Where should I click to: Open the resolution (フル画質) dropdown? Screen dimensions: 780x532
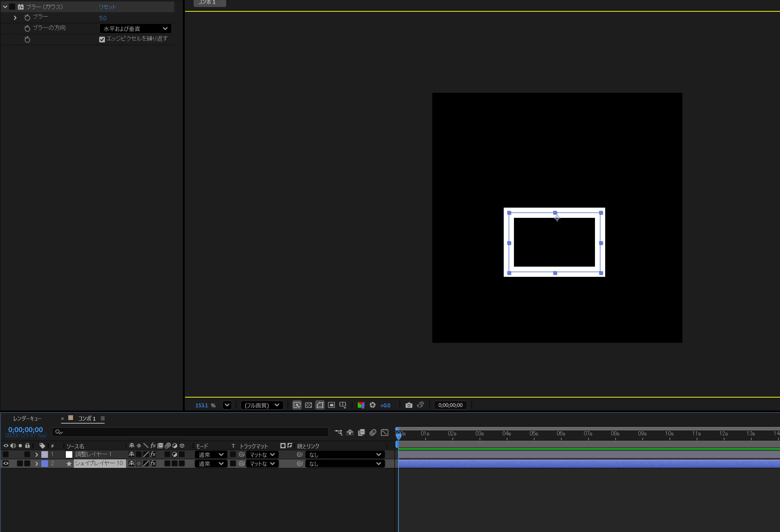click(x=262, y=405)
